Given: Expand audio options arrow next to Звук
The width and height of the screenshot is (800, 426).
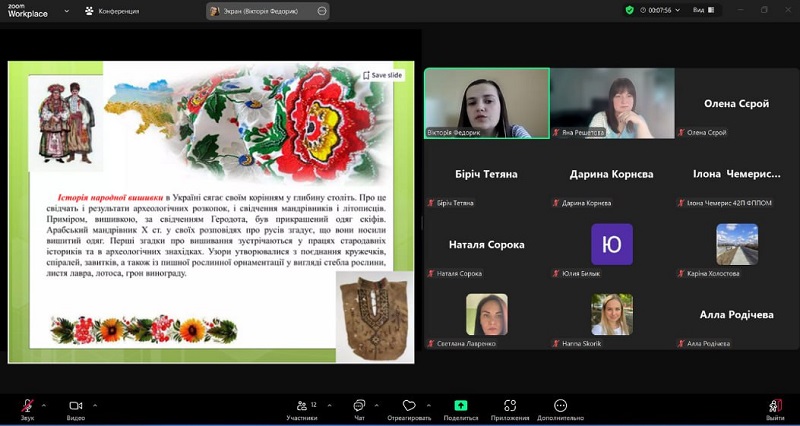Looking at the screenshot, I should pyautogui.click(x=44, y=404).
